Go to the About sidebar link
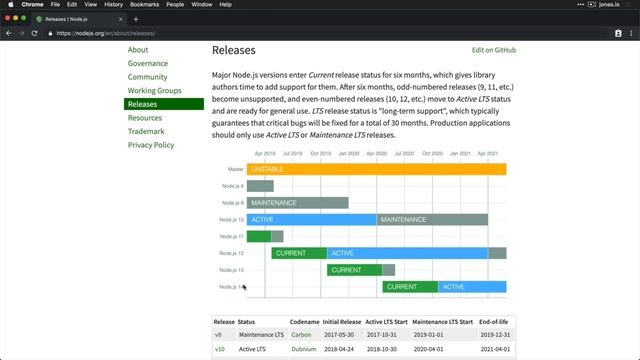This screenshot has width=640, height=360. click(x=138, y=50)
